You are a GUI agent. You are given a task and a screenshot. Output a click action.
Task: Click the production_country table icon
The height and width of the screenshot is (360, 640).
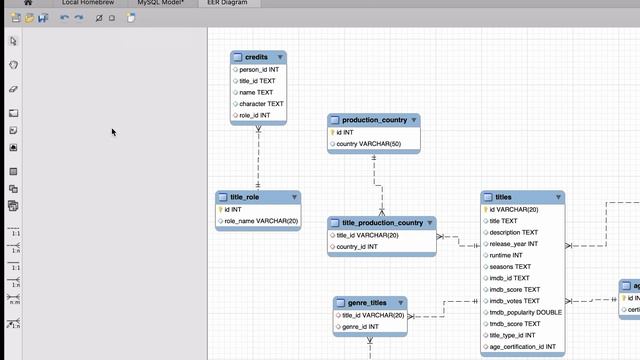335,120
